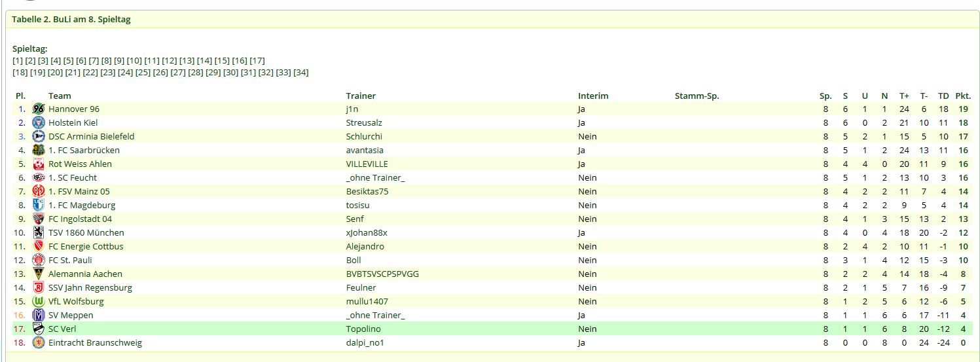Click the FC Energie Cottbus crest
The image size is (980, 362).
click(x=39, y=246)
